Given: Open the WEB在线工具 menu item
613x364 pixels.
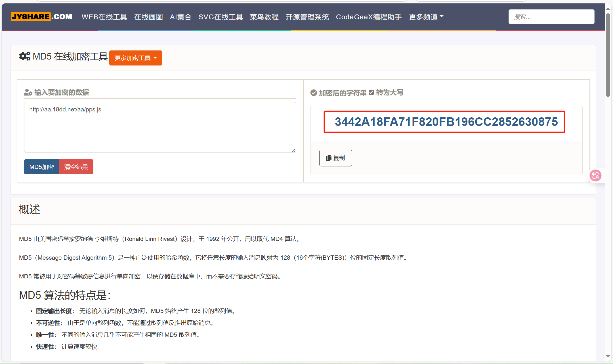Looking at the screenshot, I should [x=104, y=17].
